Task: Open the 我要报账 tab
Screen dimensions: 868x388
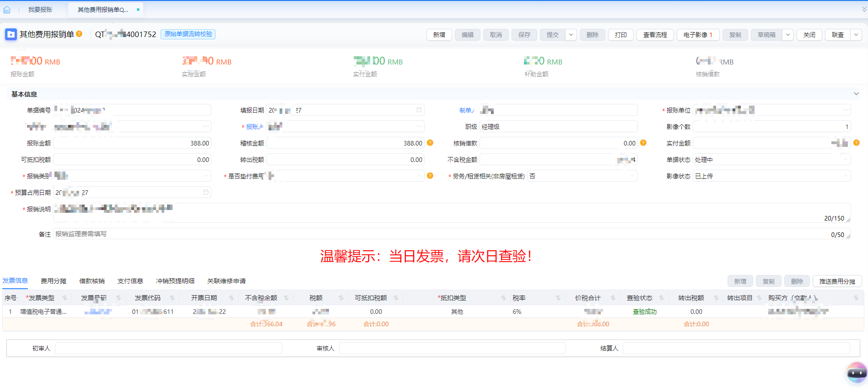Action: coord(40,10)
